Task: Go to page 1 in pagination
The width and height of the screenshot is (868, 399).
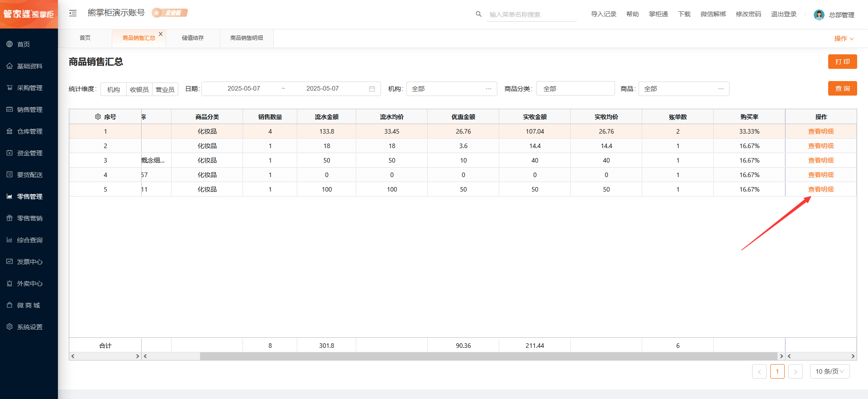Action: [777, 371]
